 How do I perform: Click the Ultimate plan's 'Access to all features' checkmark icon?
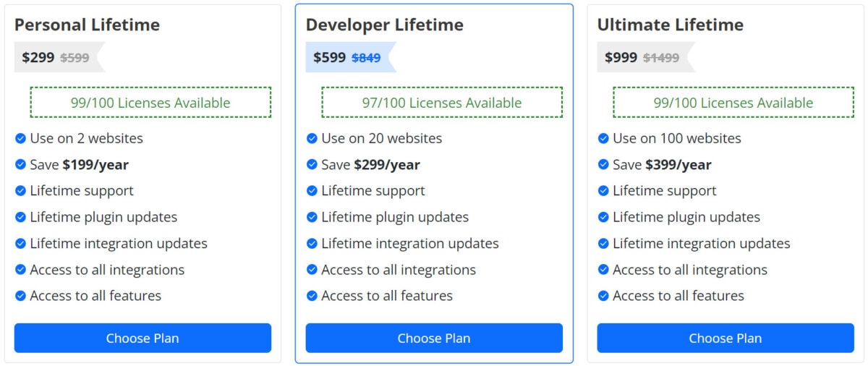[603, 296]
